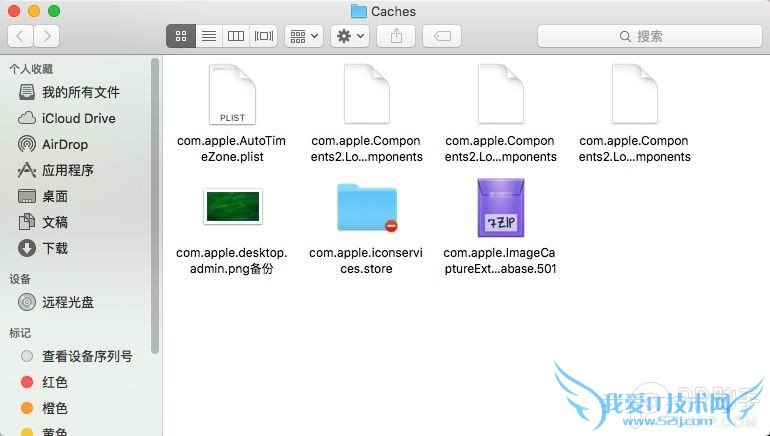Click the 桌面 desktop icon
Viewport: 770px width, 436px height.
click(27, 196)
